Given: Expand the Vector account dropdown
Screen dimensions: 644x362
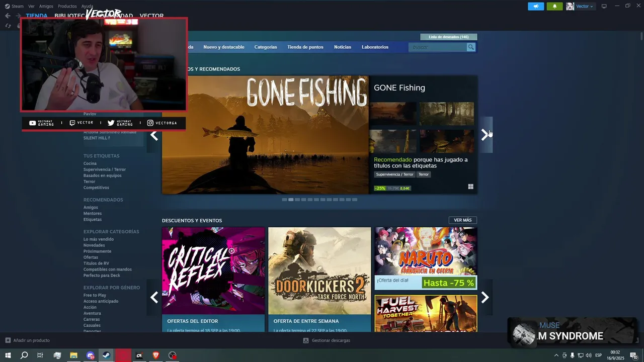Looking at the screenshot, I should pyautogui.click(x=585, y=6).
